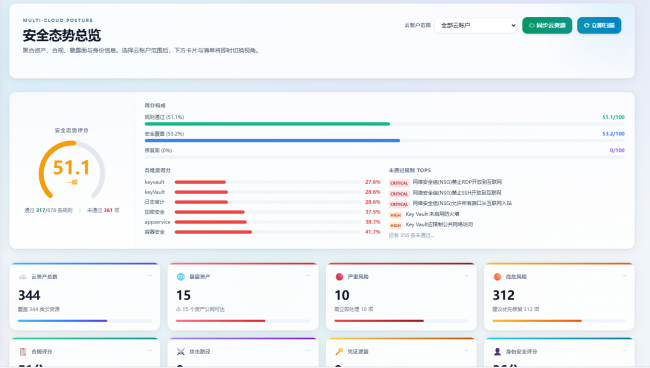The image size is (650, 368).
Task: Open arrow on the 身份安全评分 card
Action: (624, 351)
